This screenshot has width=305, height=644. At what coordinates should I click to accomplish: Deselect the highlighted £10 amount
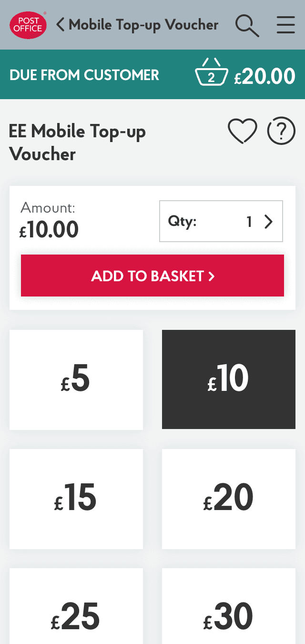point(228,379)
